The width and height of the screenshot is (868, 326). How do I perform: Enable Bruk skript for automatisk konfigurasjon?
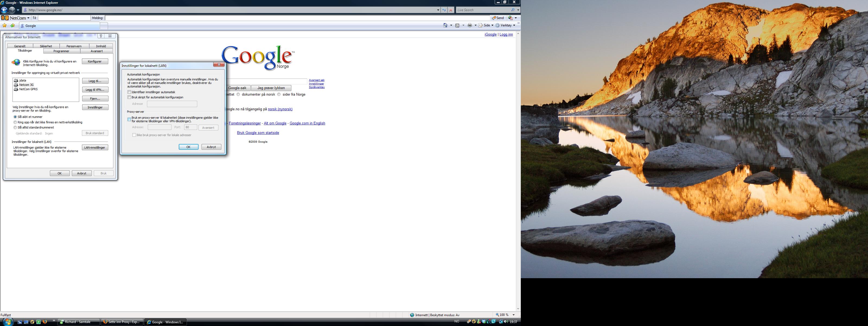[x=129, y=97]
